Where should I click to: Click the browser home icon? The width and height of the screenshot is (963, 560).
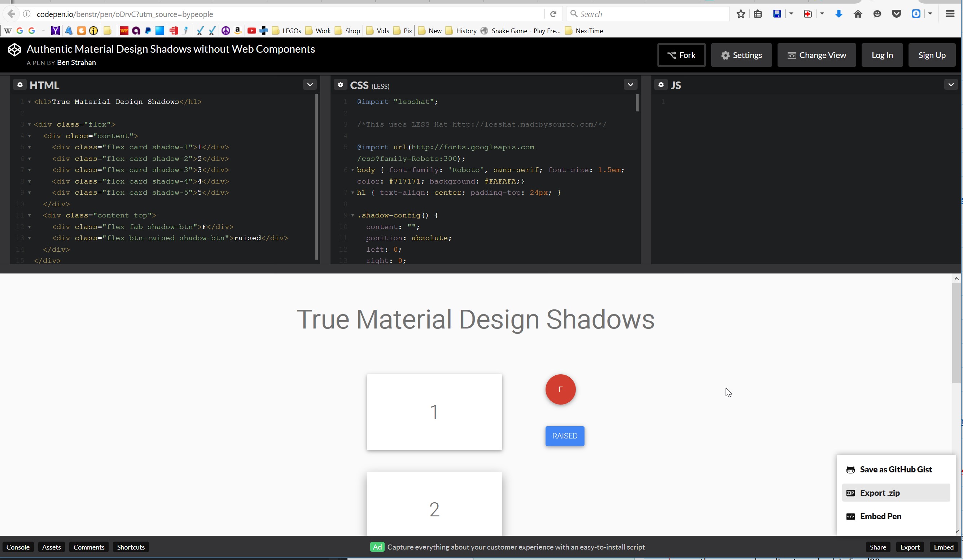858,14
